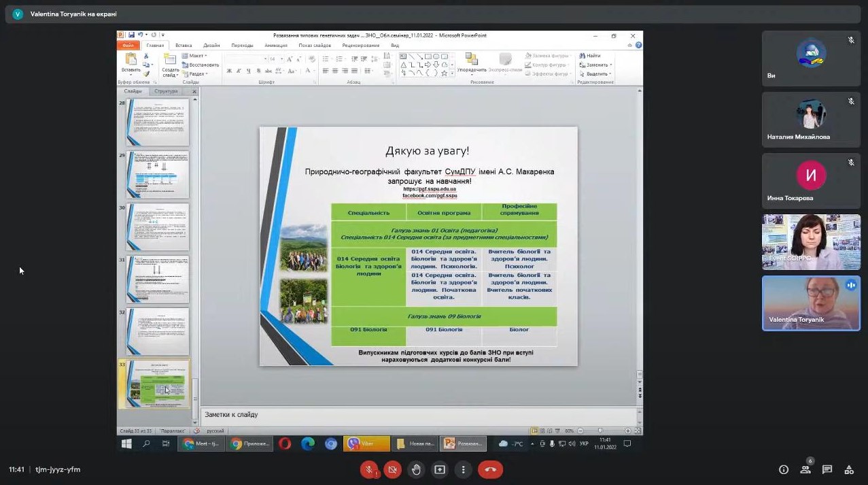Open the Показ слайдов ribbon tab
This screenshot has width=868, height=485.
[x=315, y=46]
